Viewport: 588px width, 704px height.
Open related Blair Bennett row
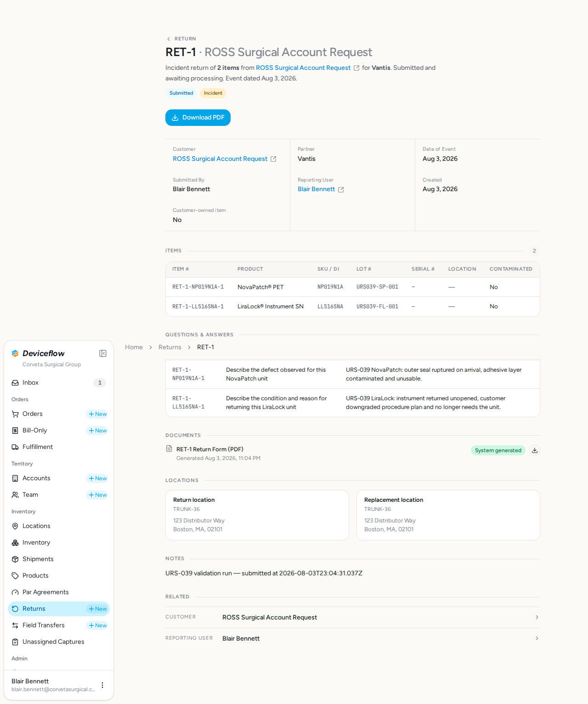point(353,638)
